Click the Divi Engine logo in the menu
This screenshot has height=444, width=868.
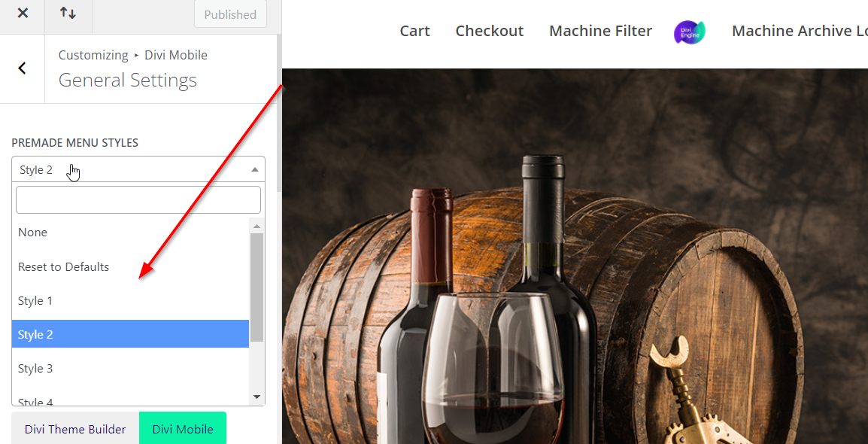click(x=689, y=32)
